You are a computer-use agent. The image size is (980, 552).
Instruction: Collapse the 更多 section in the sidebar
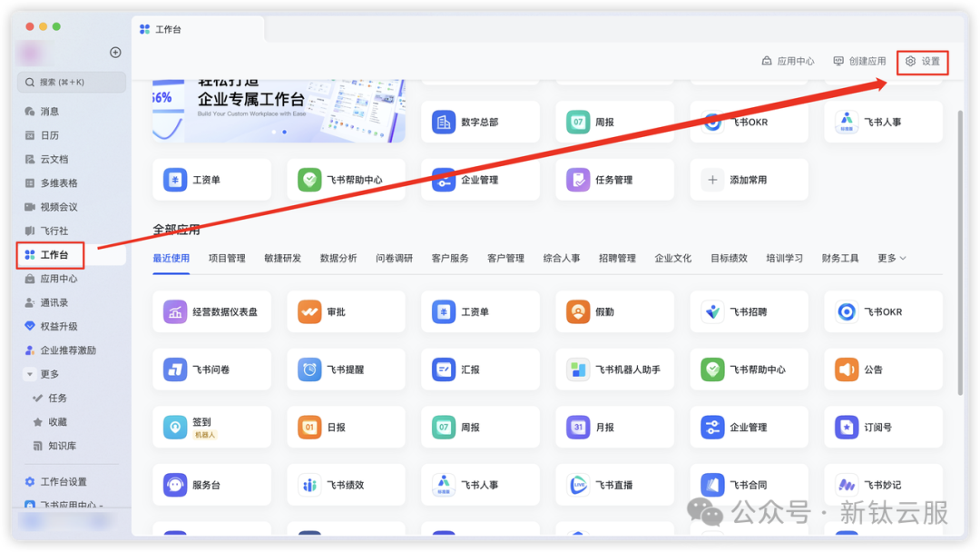coord(29,374)
